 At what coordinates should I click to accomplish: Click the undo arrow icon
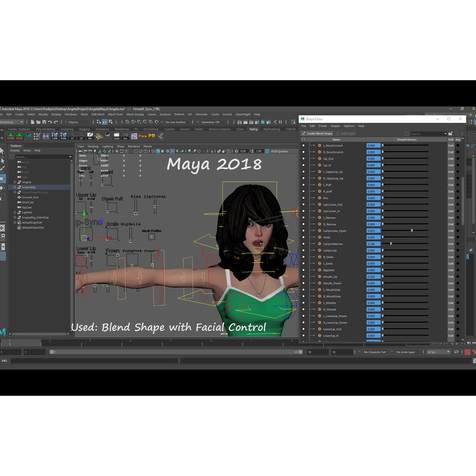click(x=50, y=122)
